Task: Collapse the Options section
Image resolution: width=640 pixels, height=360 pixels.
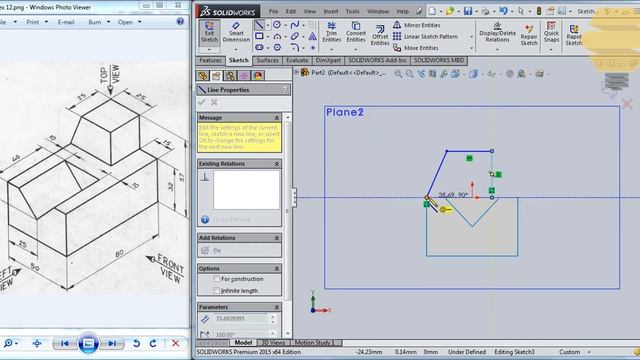Action: point(277,269)
